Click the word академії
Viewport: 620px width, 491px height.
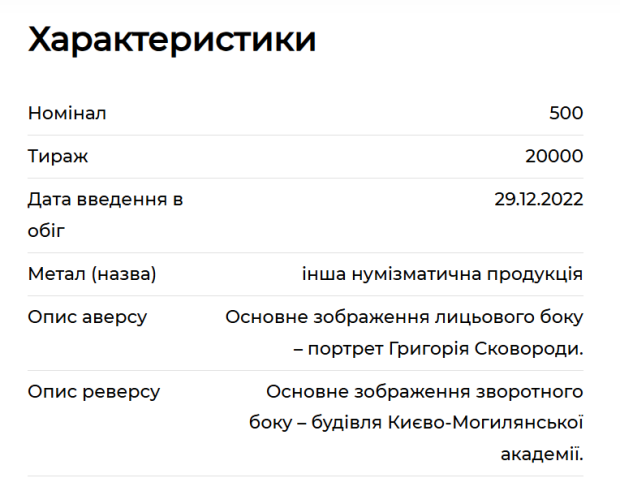point(542,454)
